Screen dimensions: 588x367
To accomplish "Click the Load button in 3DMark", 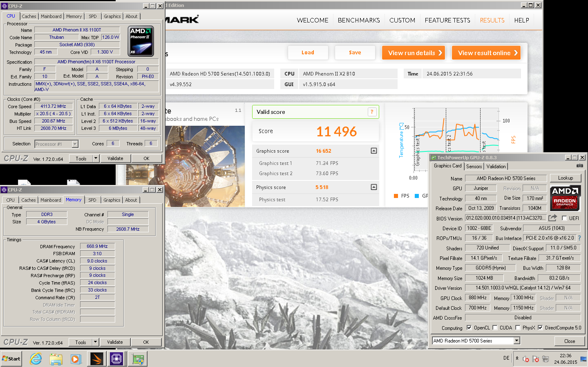I will [308, 53].
